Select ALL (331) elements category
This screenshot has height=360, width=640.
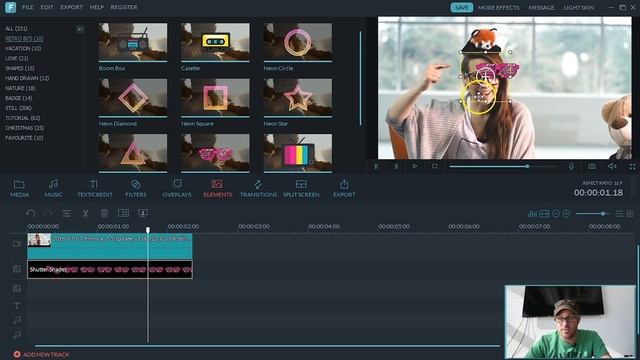click(x=16, y=29)
